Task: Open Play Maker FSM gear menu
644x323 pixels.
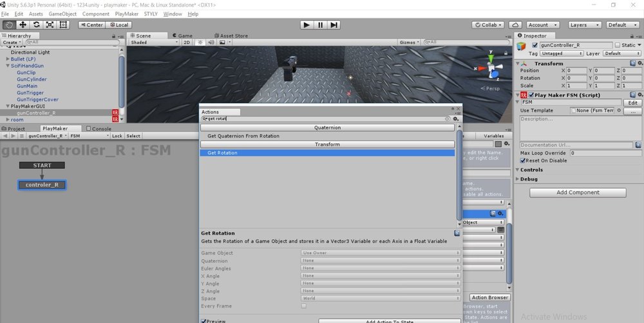Action: click(x=639, y=95)
